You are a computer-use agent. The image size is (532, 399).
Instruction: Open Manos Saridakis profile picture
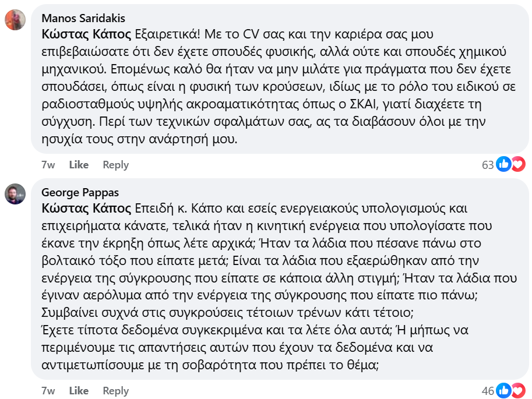[15, 20]
